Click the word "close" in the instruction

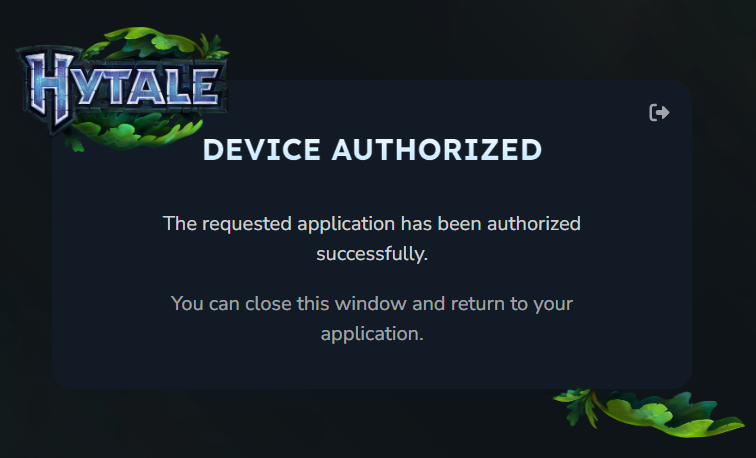[268, 304]
